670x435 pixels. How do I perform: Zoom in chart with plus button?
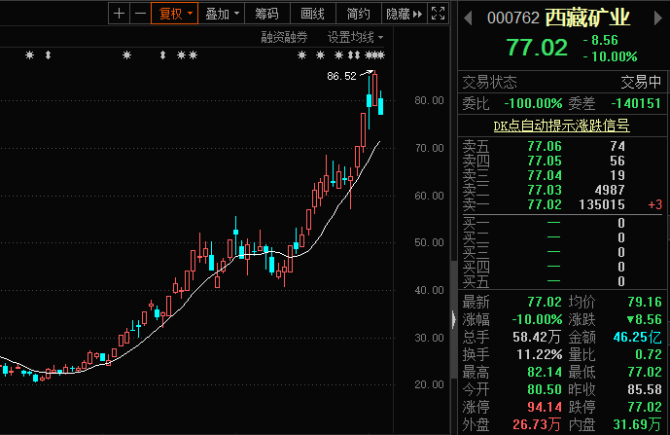[x=119, y=14]
